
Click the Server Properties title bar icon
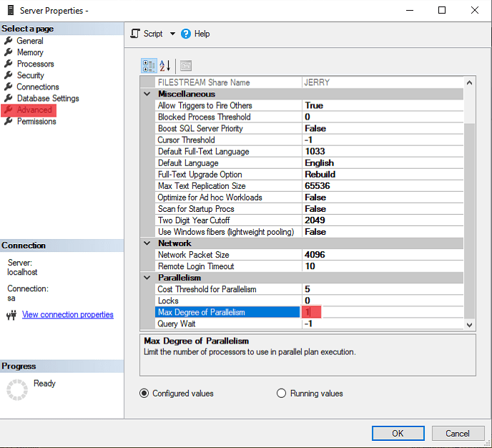[11, 10]
